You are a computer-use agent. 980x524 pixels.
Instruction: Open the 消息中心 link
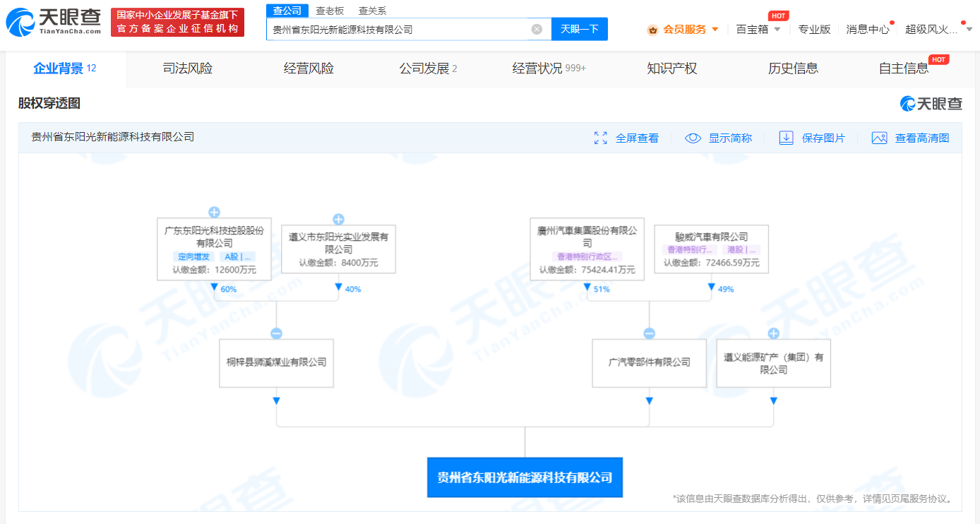[868, 30]
